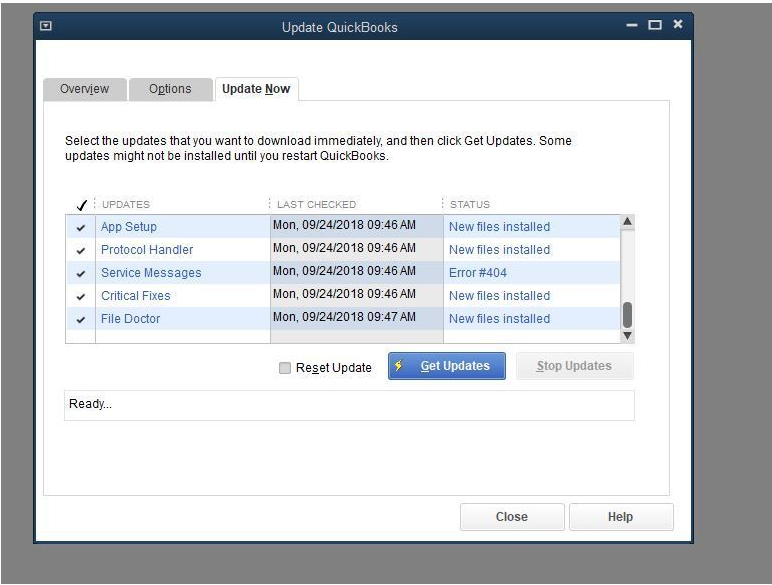Click the Ready... status message box
Screen dimensions: 772x585
(349, 405)
